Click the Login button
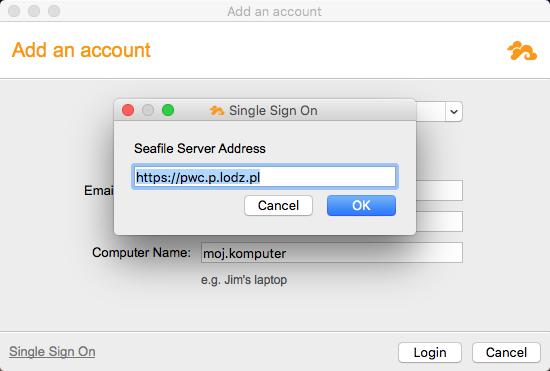Screen dimensions: 550x371 [430, 352]
